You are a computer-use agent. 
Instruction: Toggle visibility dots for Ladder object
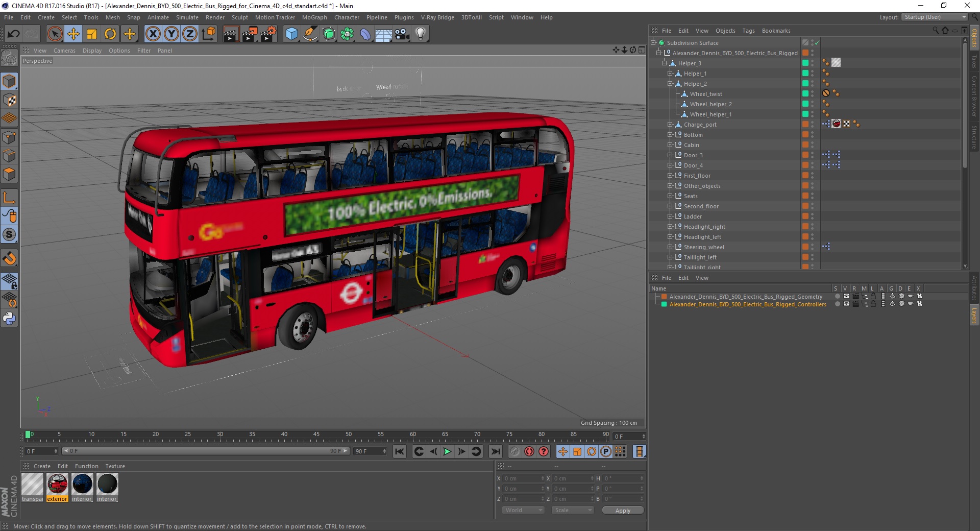tap(812, 216)
